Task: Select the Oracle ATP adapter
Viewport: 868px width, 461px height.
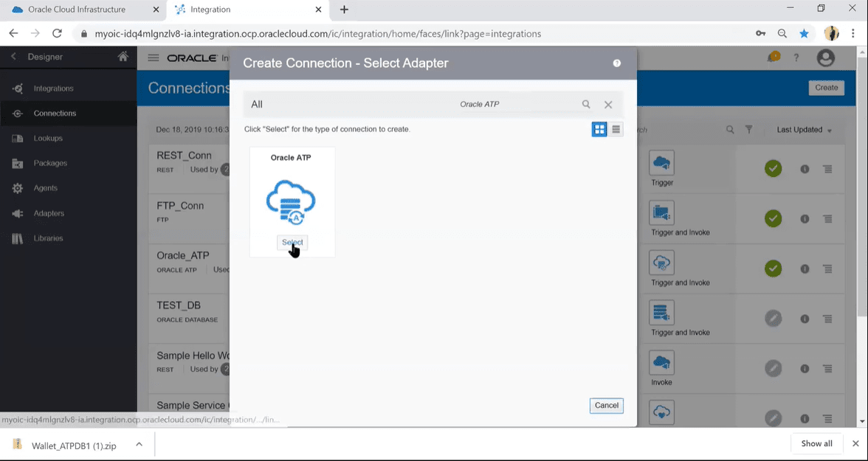Action: click(x=292, y=243)
